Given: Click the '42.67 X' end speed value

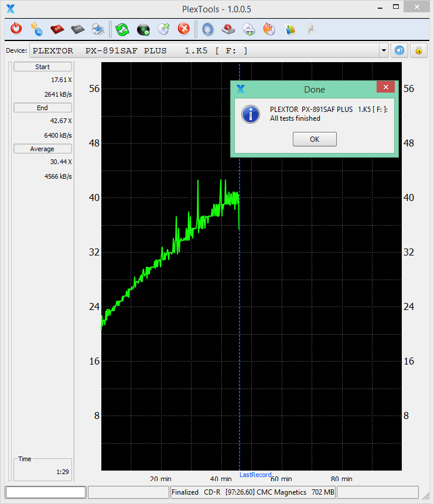Looking at the screenshot, I should point(61,121).
